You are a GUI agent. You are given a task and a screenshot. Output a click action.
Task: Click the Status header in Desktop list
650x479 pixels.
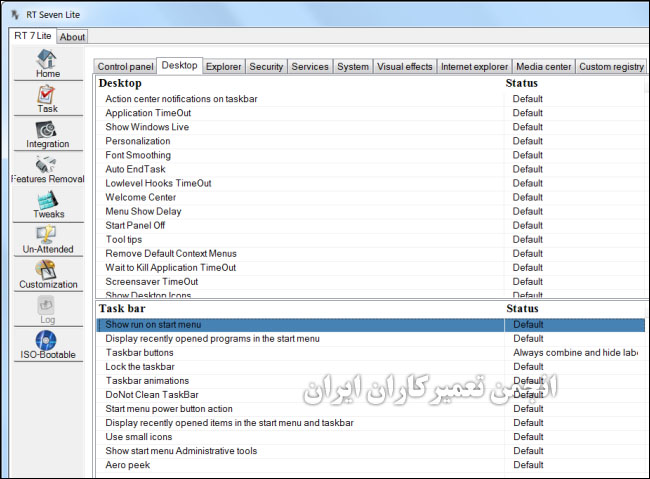pyautogui.click(x=521, y=83)
